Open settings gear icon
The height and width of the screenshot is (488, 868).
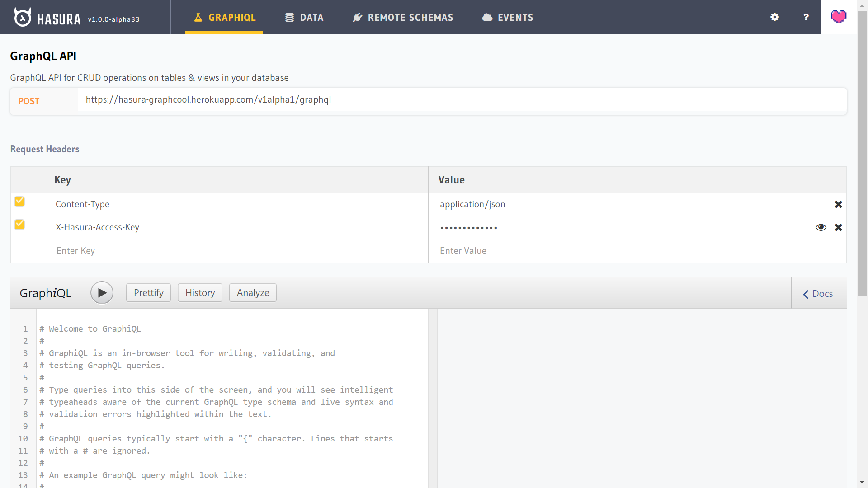(x=774, y=17)
